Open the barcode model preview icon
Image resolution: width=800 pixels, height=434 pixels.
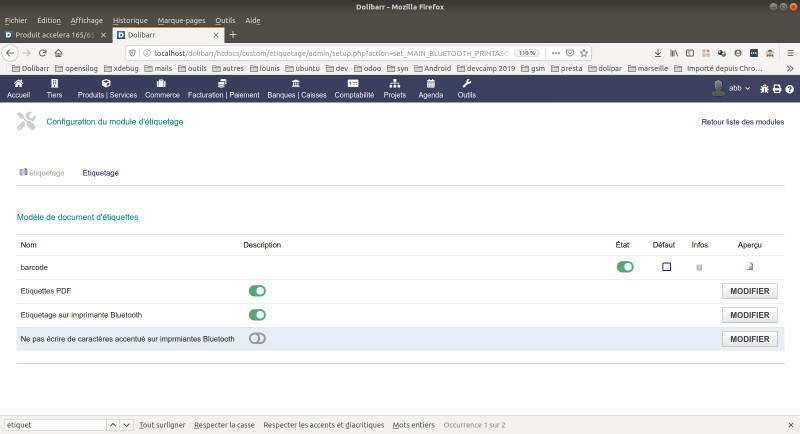click(748, 267)
